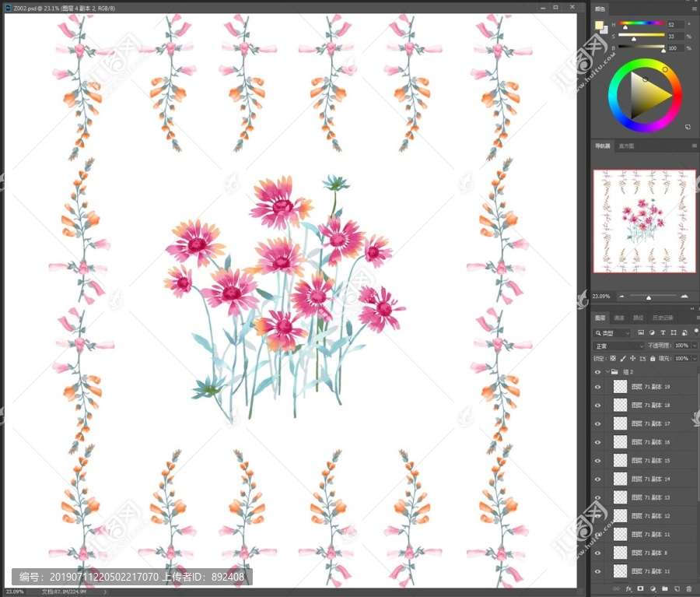Create new group folder icon

pos(665,589)
